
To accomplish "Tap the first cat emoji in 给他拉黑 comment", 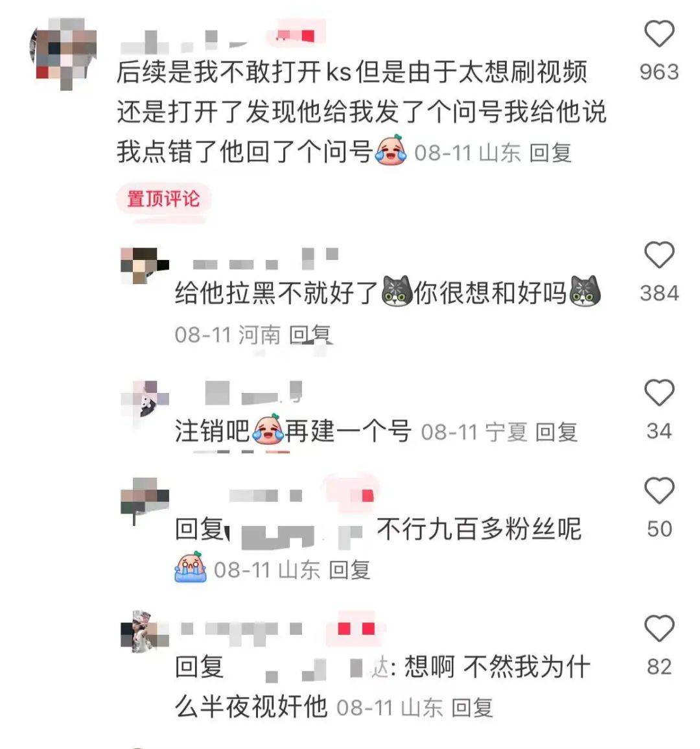I will point(397,291).
